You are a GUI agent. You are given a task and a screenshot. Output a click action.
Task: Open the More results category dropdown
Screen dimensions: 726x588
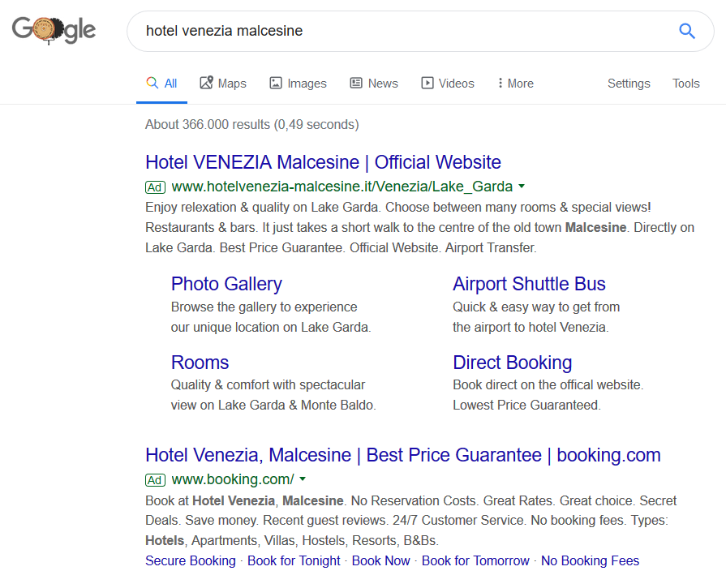514,83
